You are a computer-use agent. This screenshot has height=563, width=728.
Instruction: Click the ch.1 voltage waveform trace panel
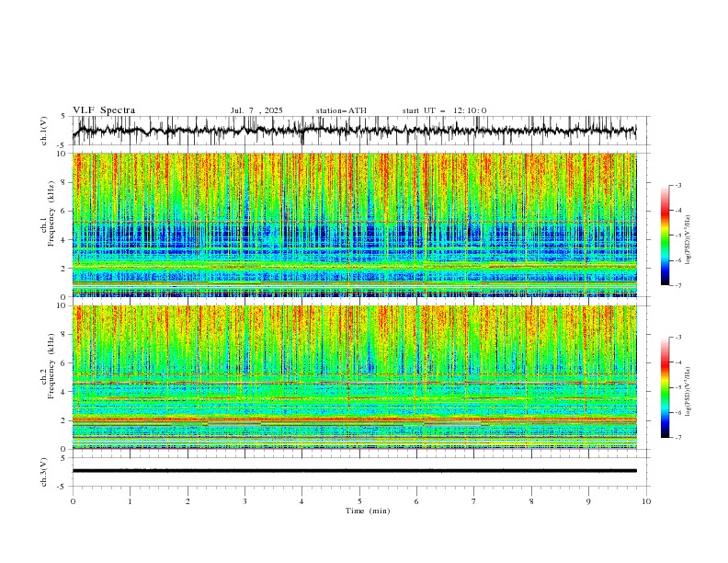[x=360, y=131]
